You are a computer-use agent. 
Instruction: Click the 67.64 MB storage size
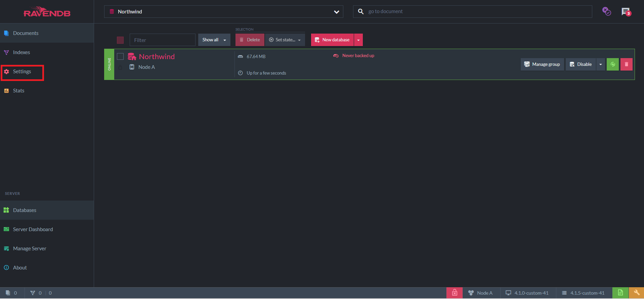(x=256, y=56)
